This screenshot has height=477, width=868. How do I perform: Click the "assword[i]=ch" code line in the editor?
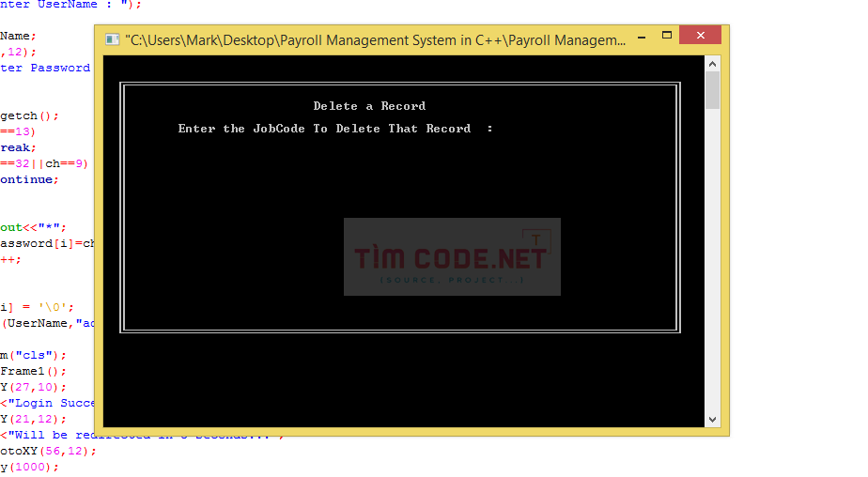point(48,243)
